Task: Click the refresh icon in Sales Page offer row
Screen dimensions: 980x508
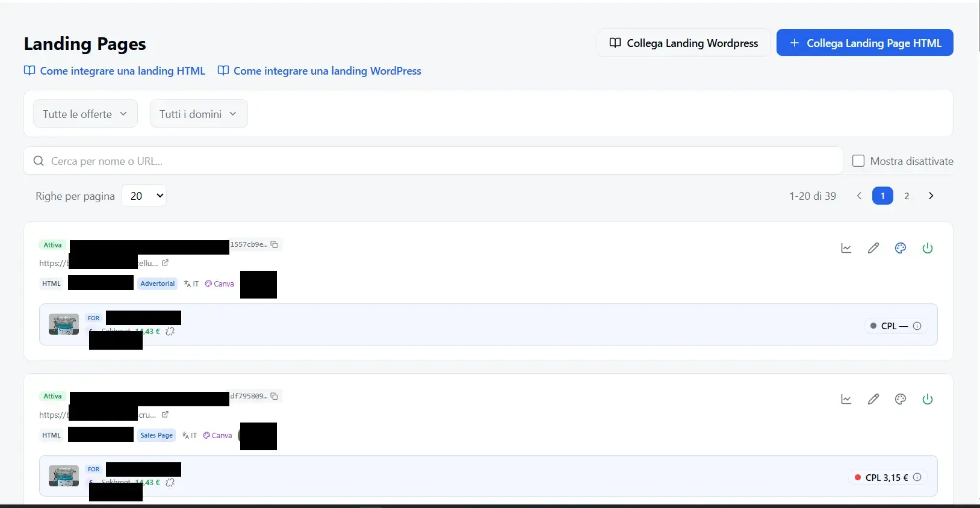Action: (x=170, y=483)
